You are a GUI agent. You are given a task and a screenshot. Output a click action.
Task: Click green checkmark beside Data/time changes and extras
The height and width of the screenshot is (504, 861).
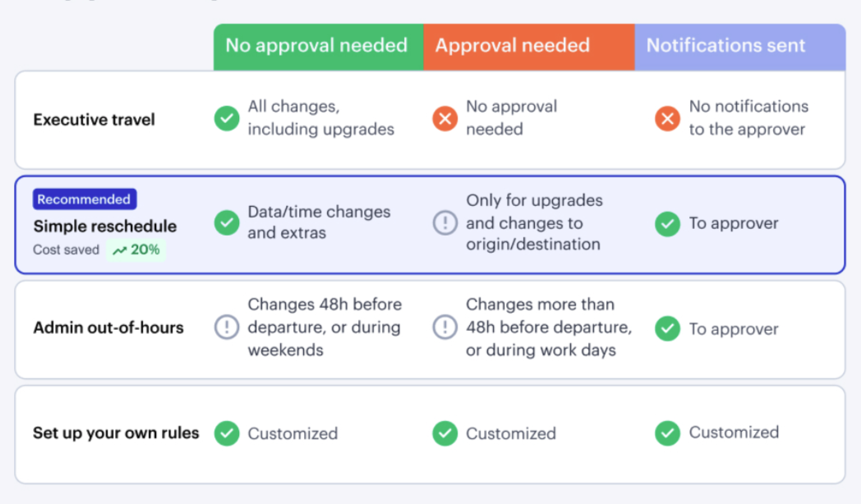tap(227, 222)
